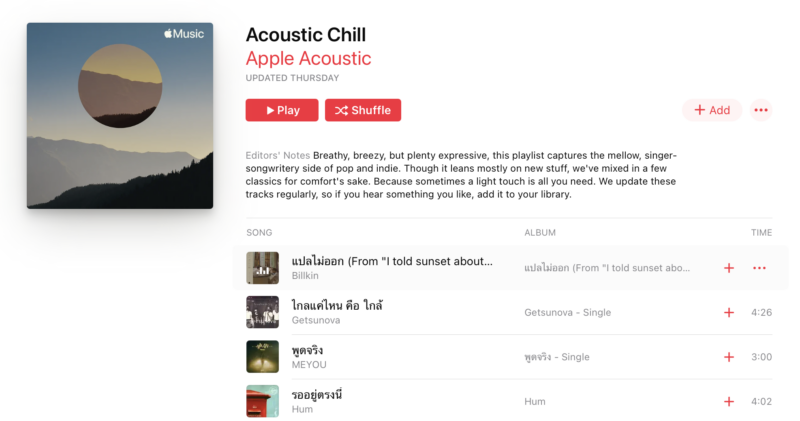Open the Getsunova artist name link
Viewport: 800px width, 421px height.
316,320
